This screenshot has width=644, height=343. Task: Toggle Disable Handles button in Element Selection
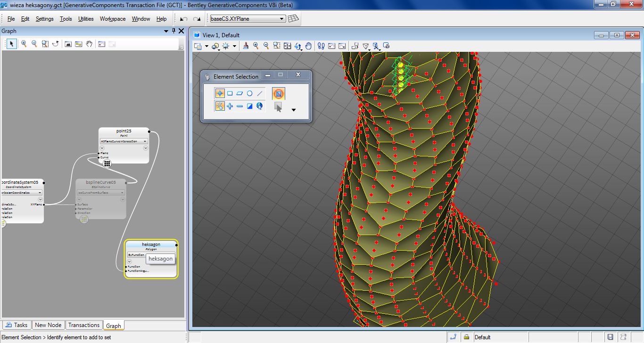[278, 93]
